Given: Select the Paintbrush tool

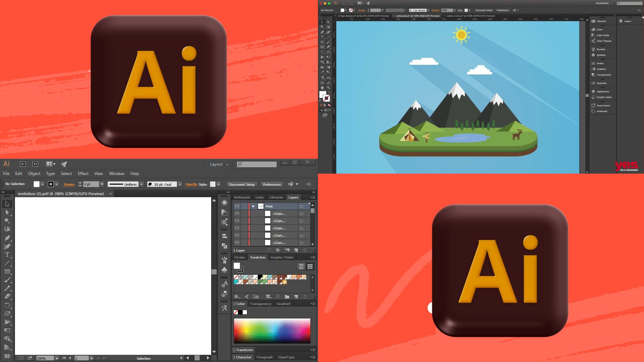Looking at the screenshot, I should [x=7, y=280].
